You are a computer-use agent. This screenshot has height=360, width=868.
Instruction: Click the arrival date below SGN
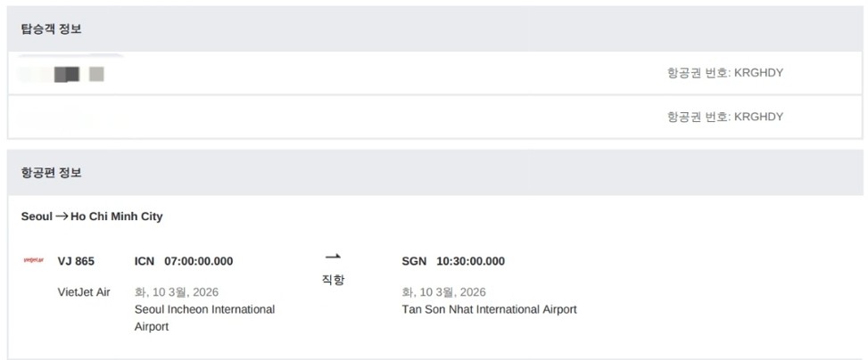click(443, 291)
